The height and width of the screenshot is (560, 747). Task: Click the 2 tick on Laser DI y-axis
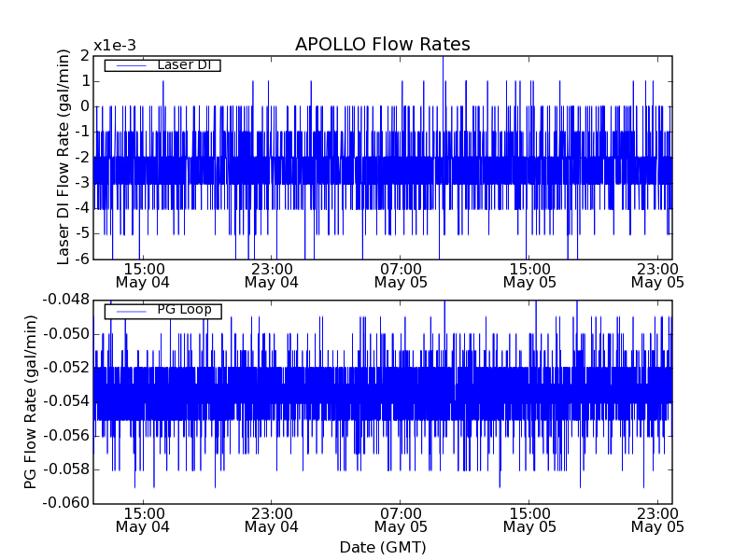82,56
